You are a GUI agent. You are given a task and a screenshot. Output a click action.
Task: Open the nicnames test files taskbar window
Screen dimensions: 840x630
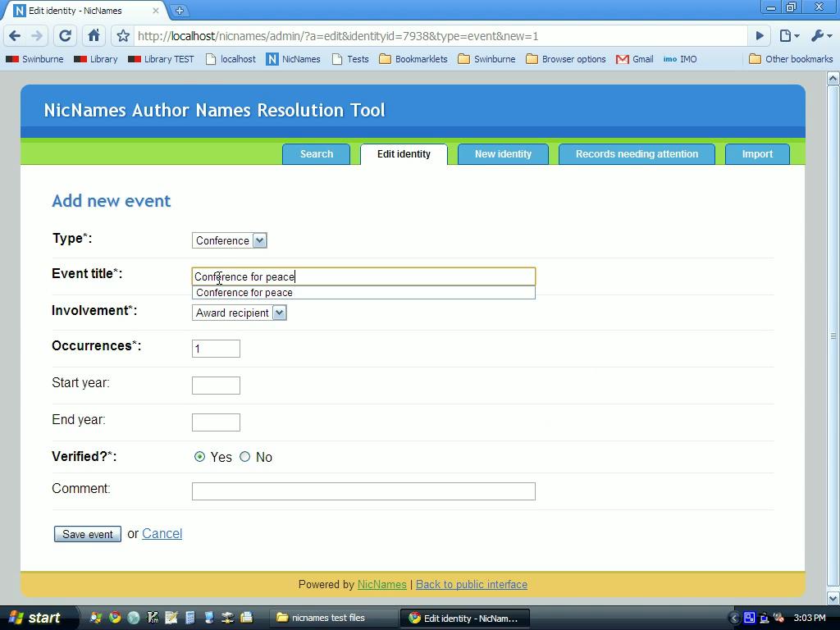[x=335, y=618]
